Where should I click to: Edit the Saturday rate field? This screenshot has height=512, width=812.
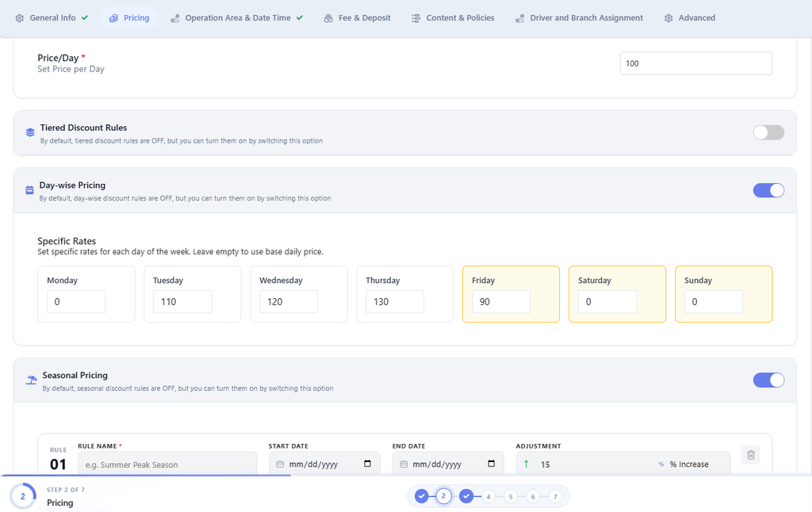607,301
